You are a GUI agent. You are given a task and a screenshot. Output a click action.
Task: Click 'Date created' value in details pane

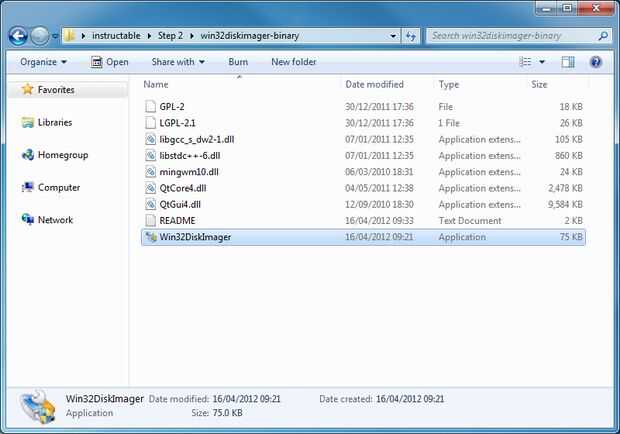pos(410,399)
